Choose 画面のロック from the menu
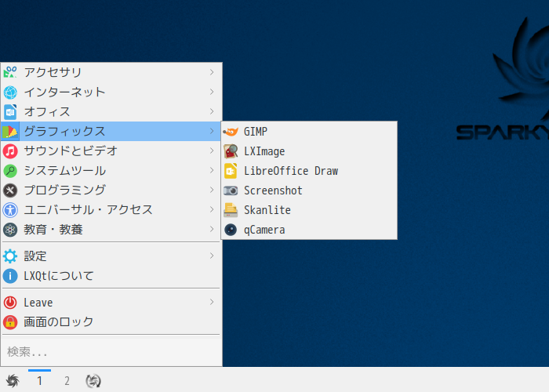Viewport: 549px width, 392px height. [x=111, y=322]
